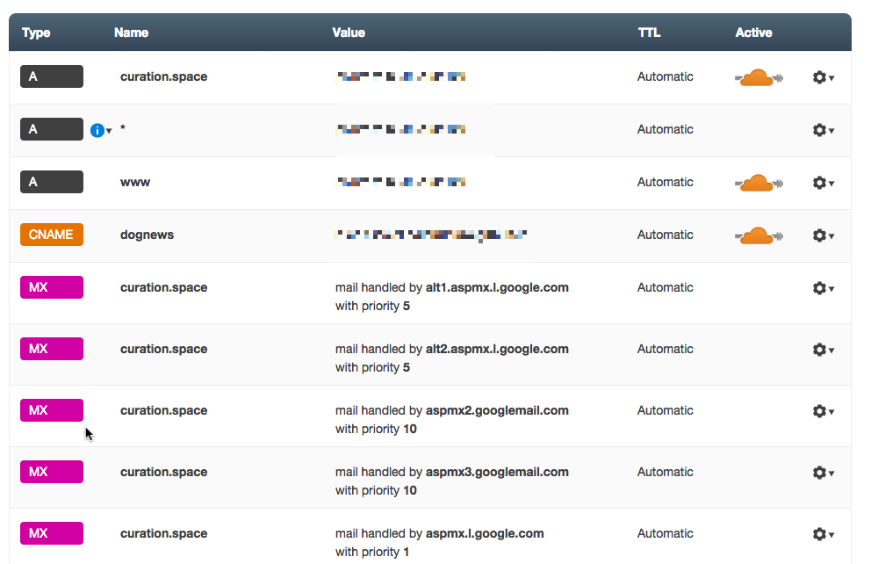Click magenta MX badge for aspmx2.googlemail.com
The image size is (878, 564).
coord(51,411)
